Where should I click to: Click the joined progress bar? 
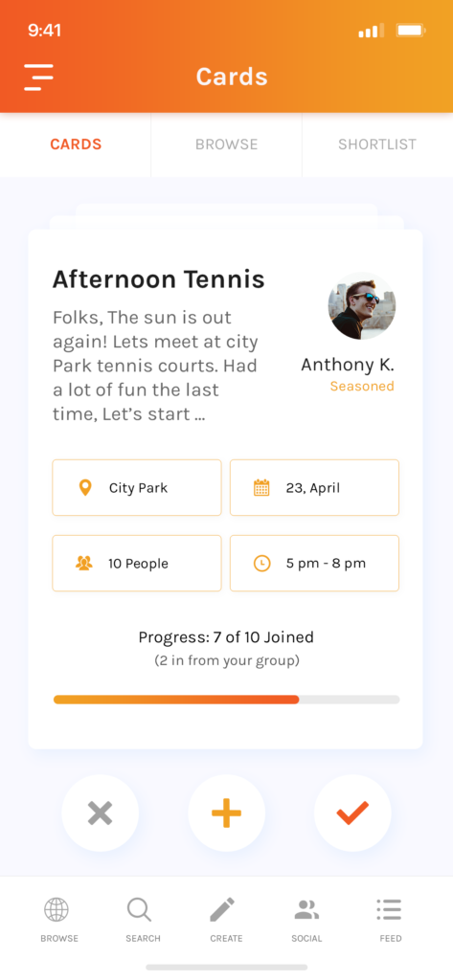(226, 700)
